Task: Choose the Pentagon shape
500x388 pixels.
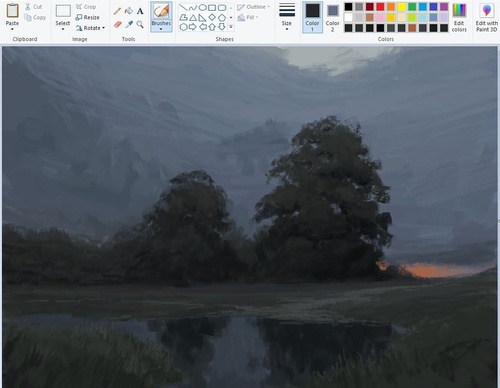Action: [222, 17]
